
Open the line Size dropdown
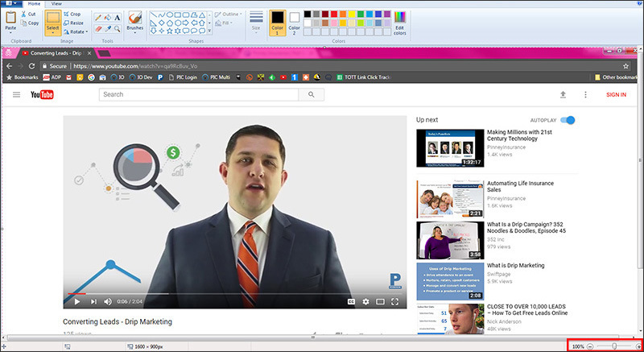(x=256, y=23)
